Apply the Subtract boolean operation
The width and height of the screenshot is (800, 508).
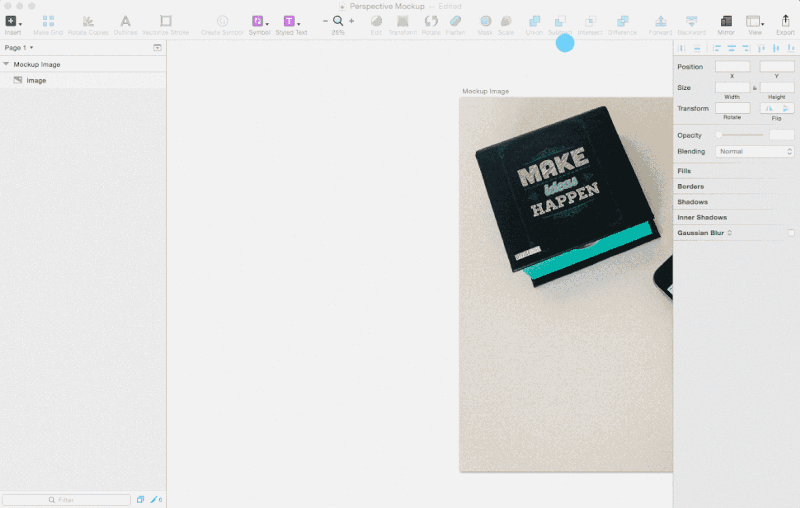[x=560, y=21]
